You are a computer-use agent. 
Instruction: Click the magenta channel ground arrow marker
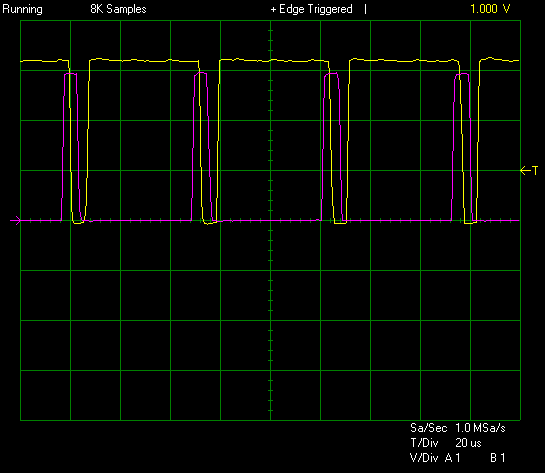pos(16,220)
